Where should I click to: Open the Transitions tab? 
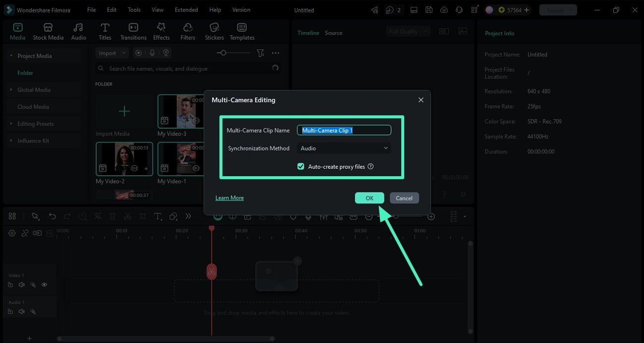pos(133,32)
